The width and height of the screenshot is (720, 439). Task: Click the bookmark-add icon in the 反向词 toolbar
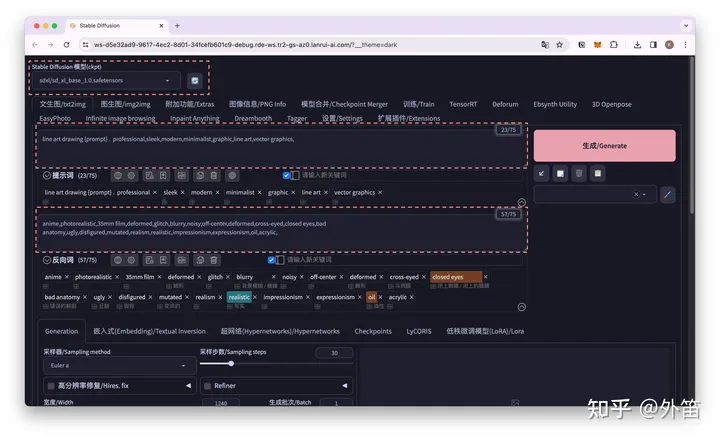click(x=163, y=260)
